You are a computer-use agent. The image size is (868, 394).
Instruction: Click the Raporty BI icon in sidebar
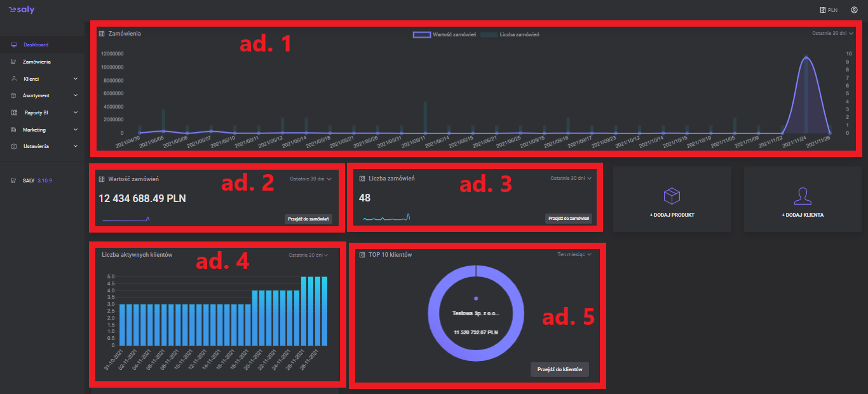14,112
